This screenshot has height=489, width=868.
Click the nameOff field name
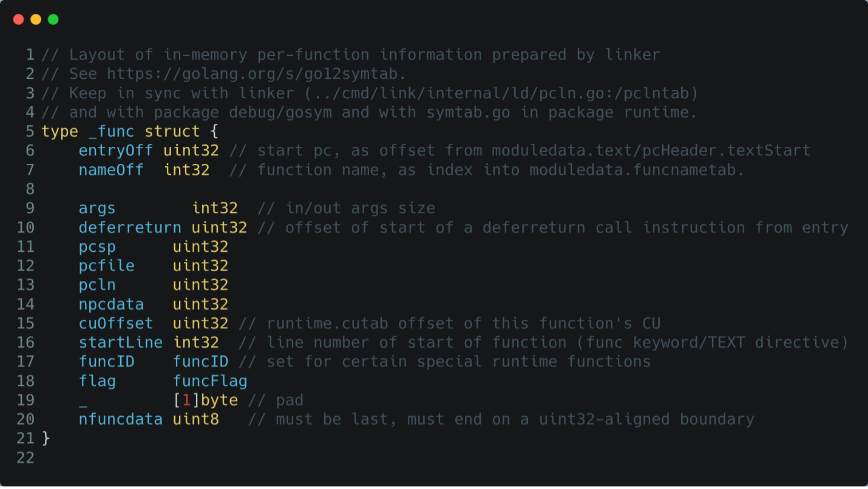111,170
